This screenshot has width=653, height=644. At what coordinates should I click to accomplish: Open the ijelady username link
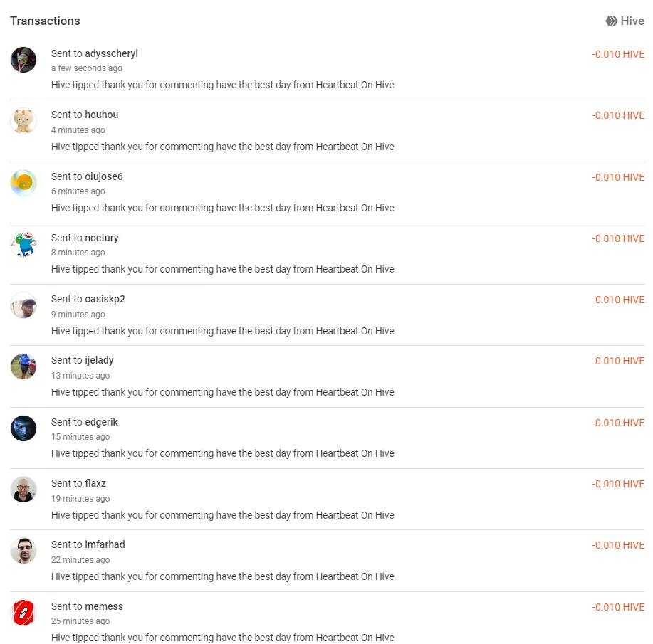tap(99, 360)
